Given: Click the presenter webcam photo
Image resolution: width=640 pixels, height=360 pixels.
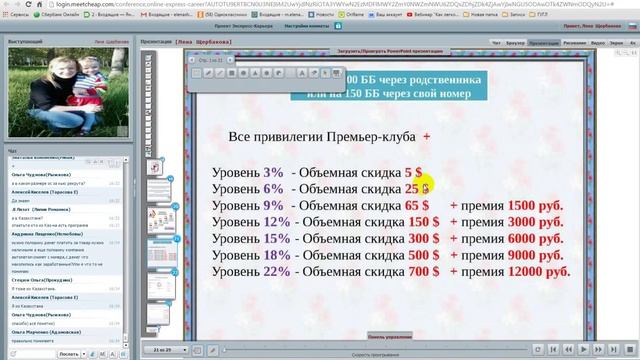Looking at the screenshot, I should [68, 92].
